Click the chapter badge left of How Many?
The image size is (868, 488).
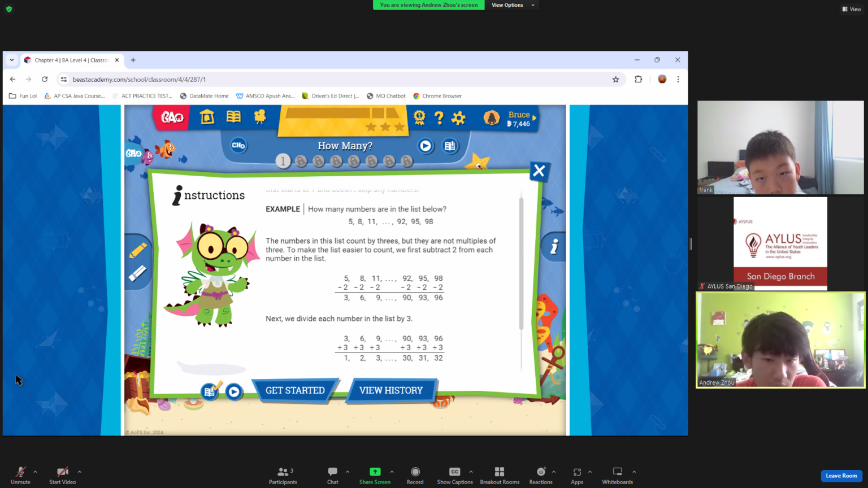coord(238,145)
